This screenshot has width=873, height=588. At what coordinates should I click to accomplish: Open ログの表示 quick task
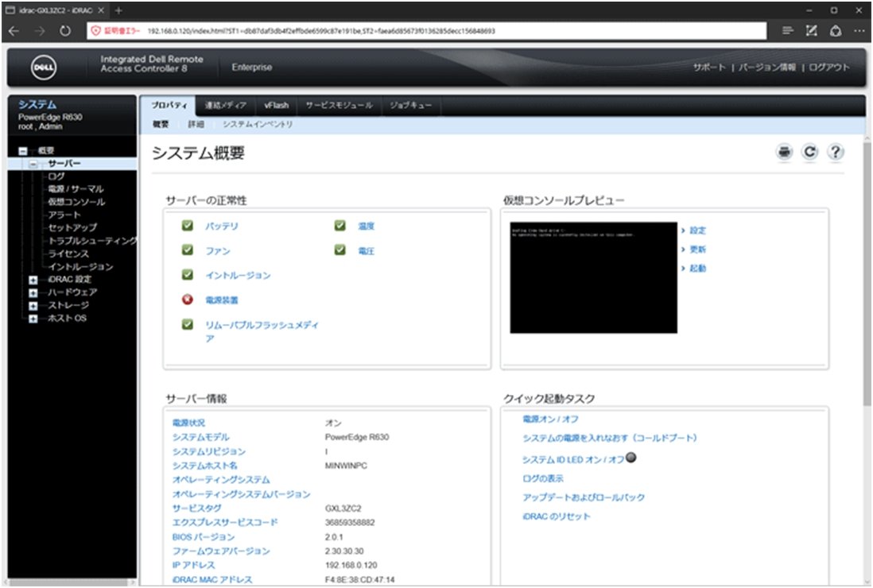point(543,478)
